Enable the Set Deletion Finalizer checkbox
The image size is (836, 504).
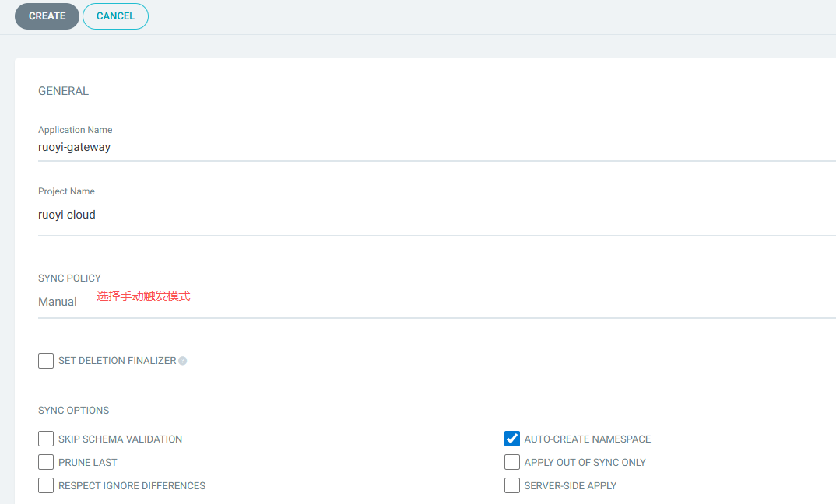pyautogui.click(x=46, y=361)
